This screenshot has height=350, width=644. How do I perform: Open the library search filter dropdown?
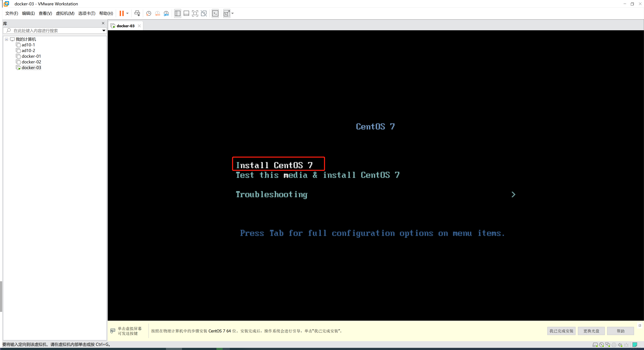[x=104, y=31]
